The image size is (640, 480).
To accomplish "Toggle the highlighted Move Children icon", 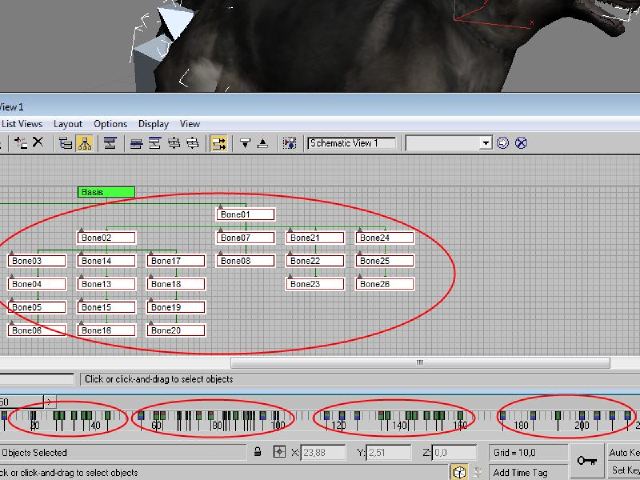I will click(x=219, y=143).
